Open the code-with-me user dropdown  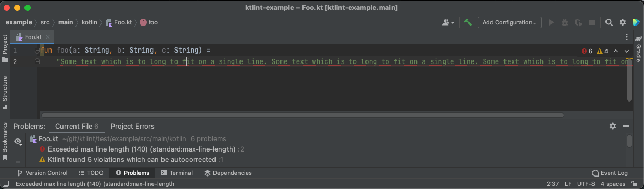pyautogui.click(x=448, y=22)
